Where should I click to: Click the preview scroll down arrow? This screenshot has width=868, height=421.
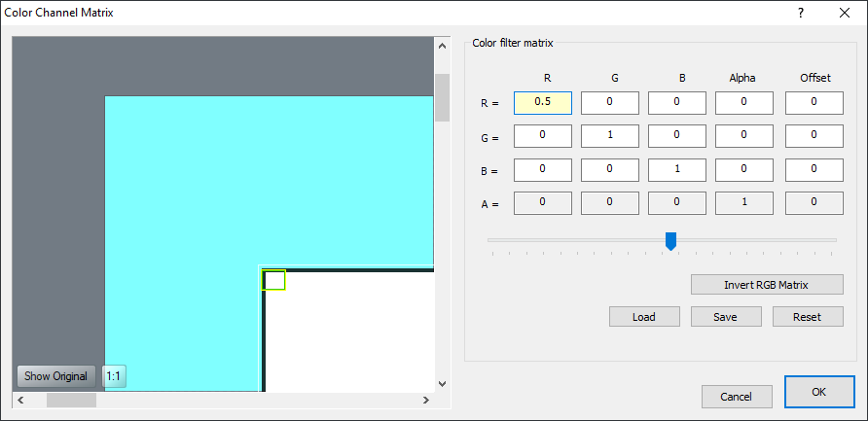pyautogui.click(x=441, y=384)
